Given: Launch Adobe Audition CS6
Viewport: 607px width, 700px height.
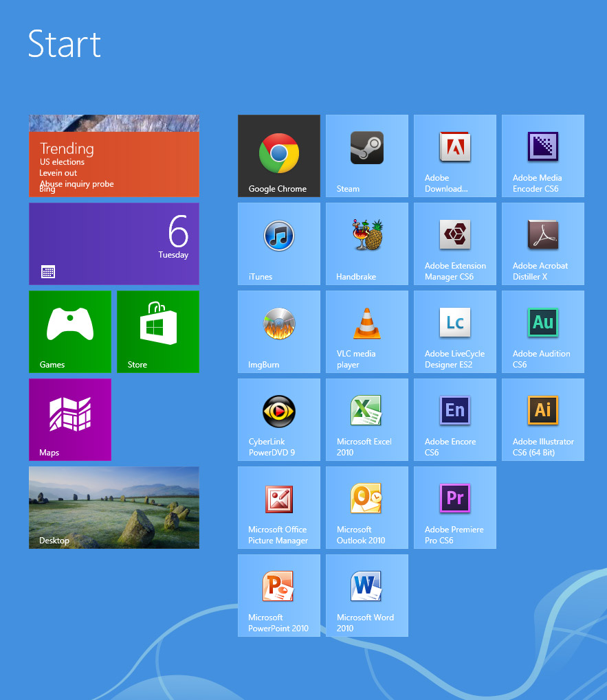Looking at the screenshot, I should pos(542,332).
